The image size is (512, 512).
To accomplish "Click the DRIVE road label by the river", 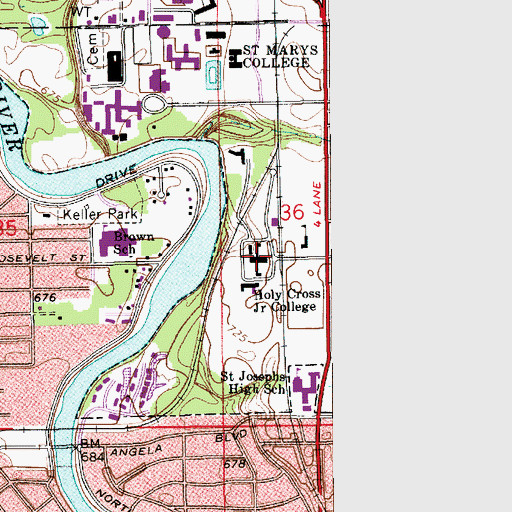I will [x=116, y=175].
